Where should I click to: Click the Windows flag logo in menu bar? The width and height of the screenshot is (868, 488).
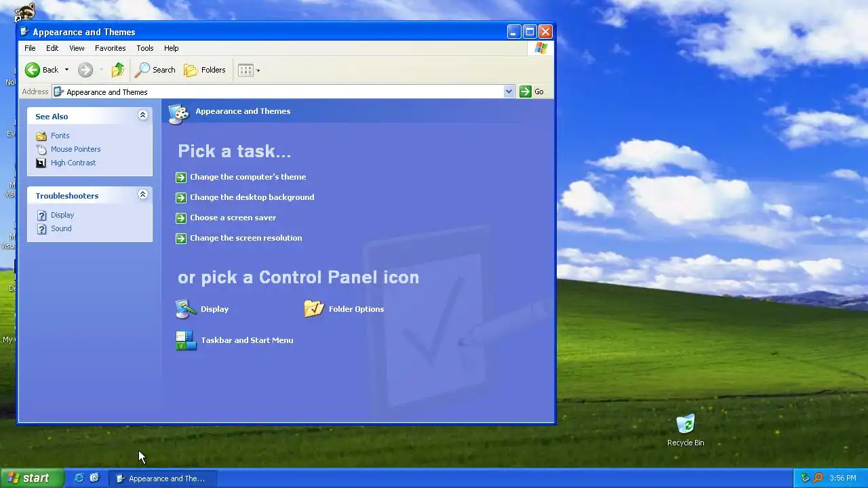540,48
